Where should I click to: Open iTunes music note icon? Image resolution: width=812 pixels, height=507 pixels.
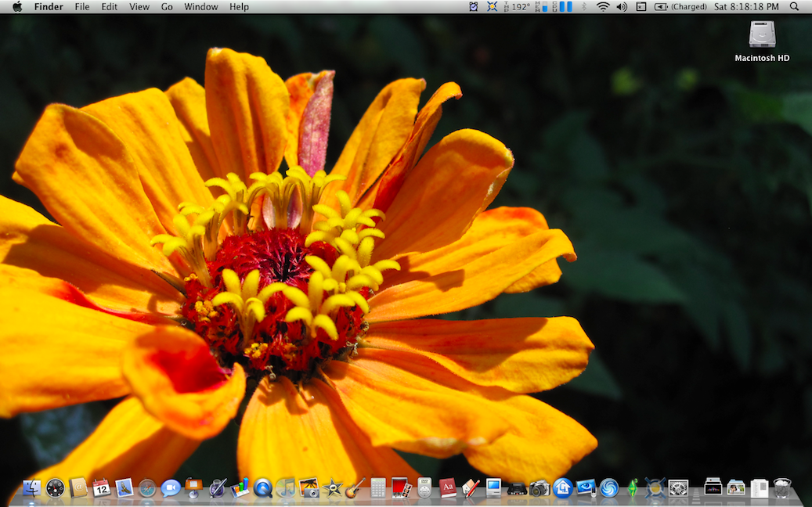coord(286,488)
